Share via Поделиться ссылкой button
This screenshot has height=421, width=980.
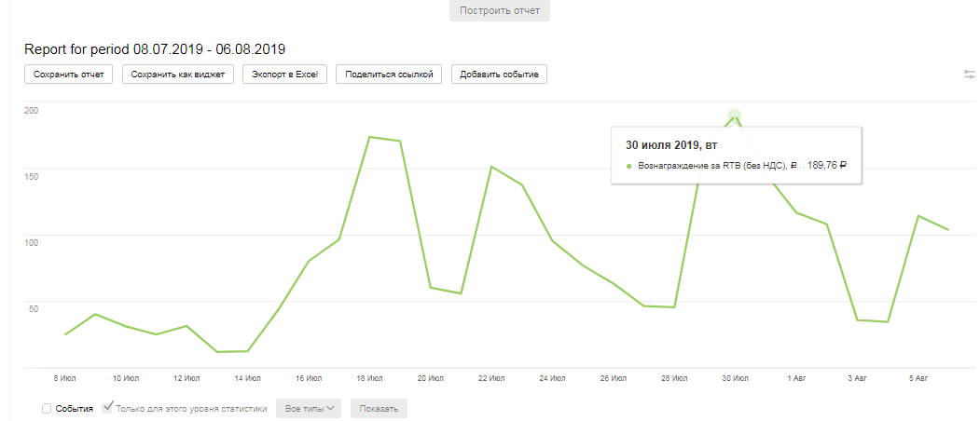(x=389, y=75)
